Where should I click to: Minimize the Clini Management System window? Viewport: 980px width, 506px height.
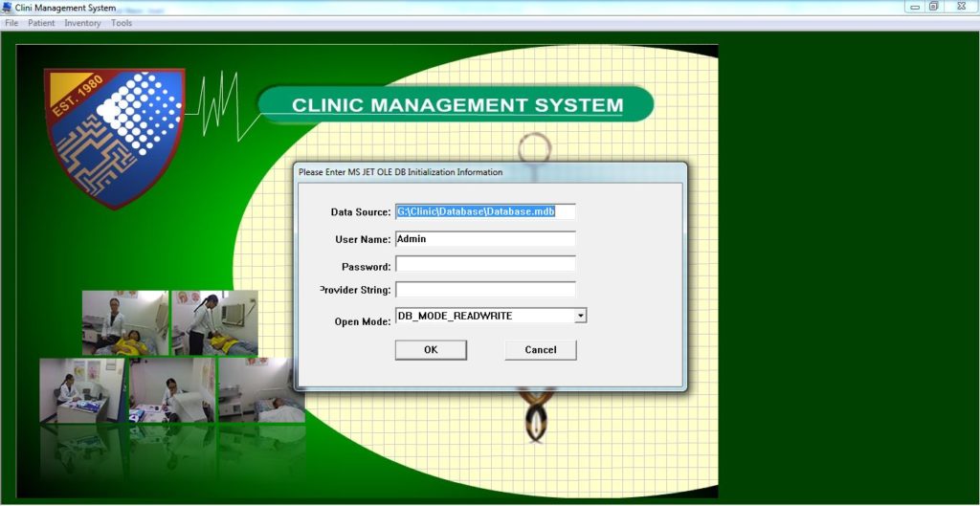[915, 7]
